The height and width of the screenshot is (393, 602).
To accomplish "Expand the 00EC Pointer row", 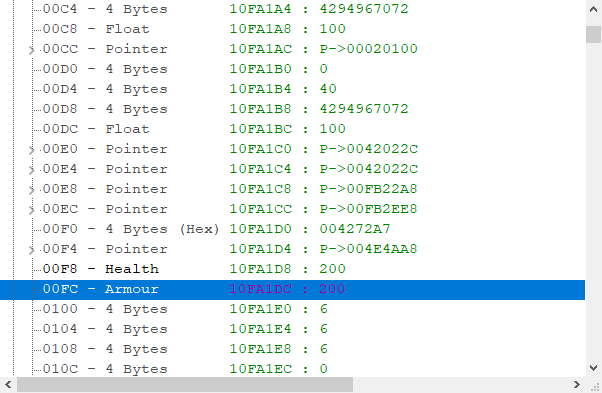I will (x=31, y=210).
